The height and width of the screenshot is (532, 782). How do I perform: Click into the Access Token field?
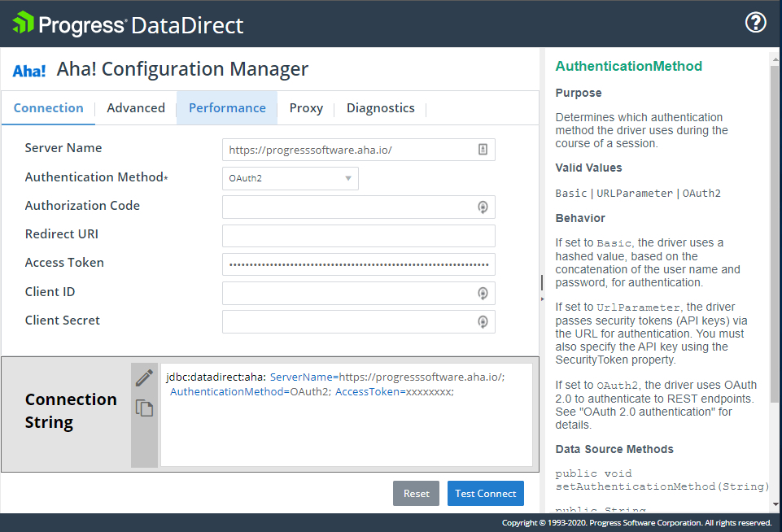(x=358, y=264)
